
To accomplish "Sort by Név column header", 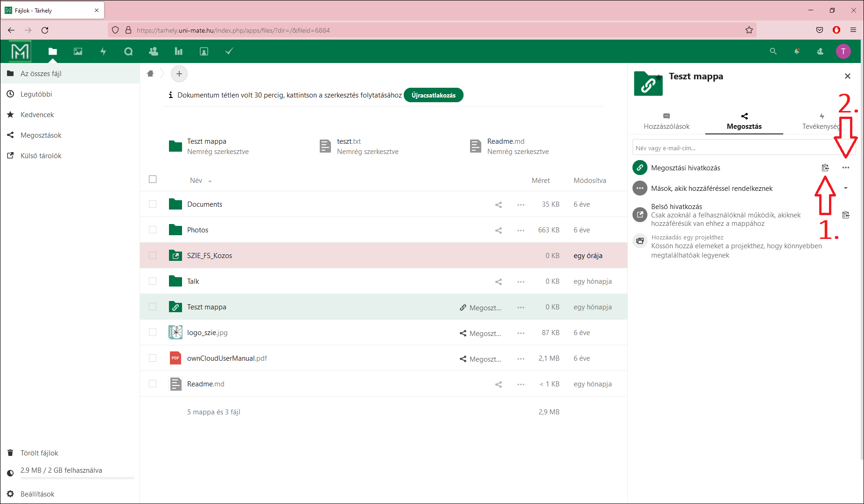I will pyautogui.click(x=196, y=181).
